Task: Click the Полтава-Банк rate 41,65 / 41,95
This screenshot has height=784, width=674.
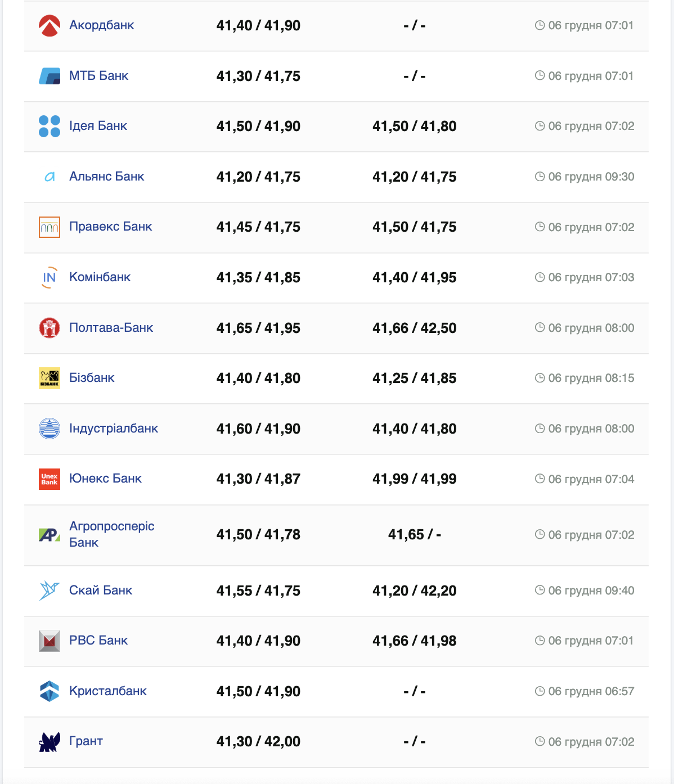Action: (x=258, y=328)
